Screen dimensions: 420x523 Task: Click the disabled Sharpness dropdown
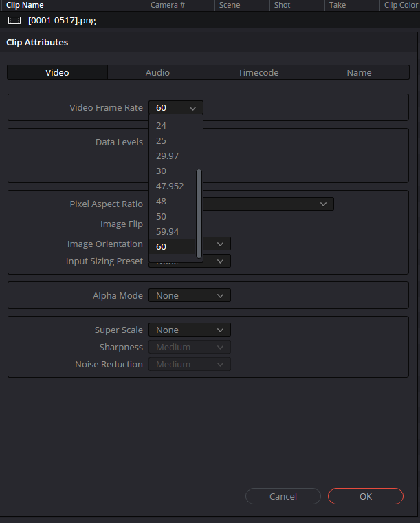pos(190,348)
